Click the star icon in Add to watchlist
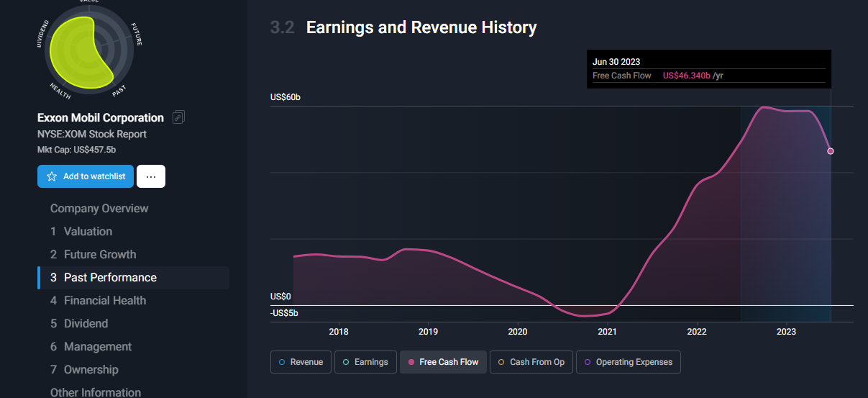Viewport: 868px width, 398px height. pyautogui.click(x=52, y=176)
